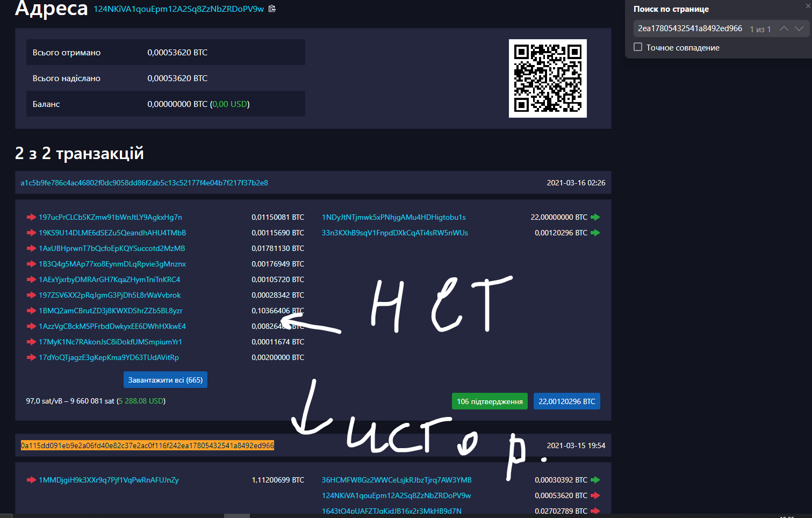Go to next search match chevron
The width and height of the screenshot is (812, 518).
pyautogui.click(x=799, y=29)
